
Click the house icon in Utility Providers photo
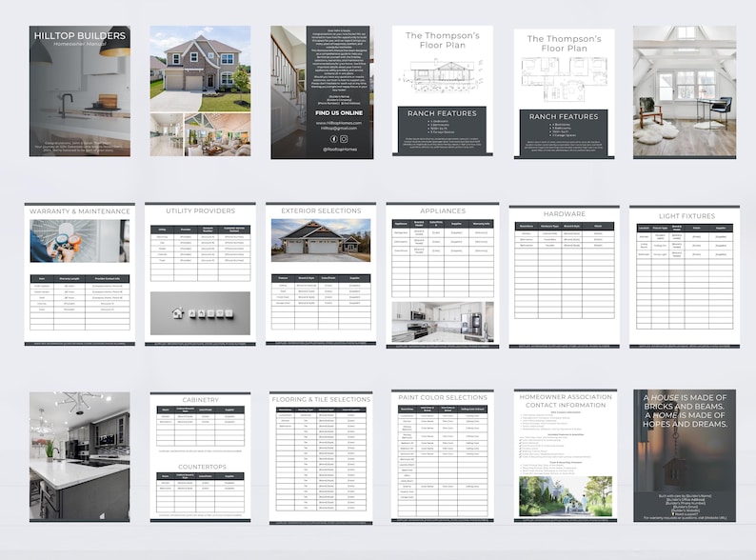click(178, 313)
